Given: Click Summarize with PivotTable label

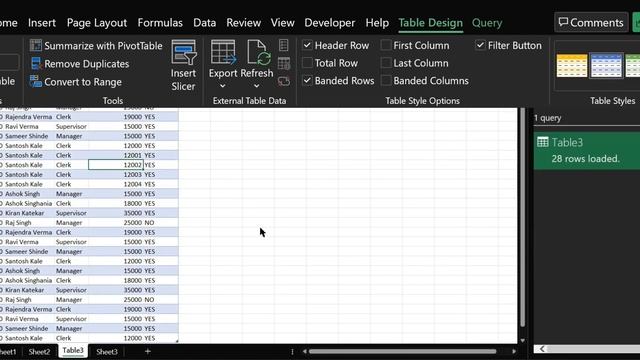Looking at the screenshot, I should pos(103,46).
